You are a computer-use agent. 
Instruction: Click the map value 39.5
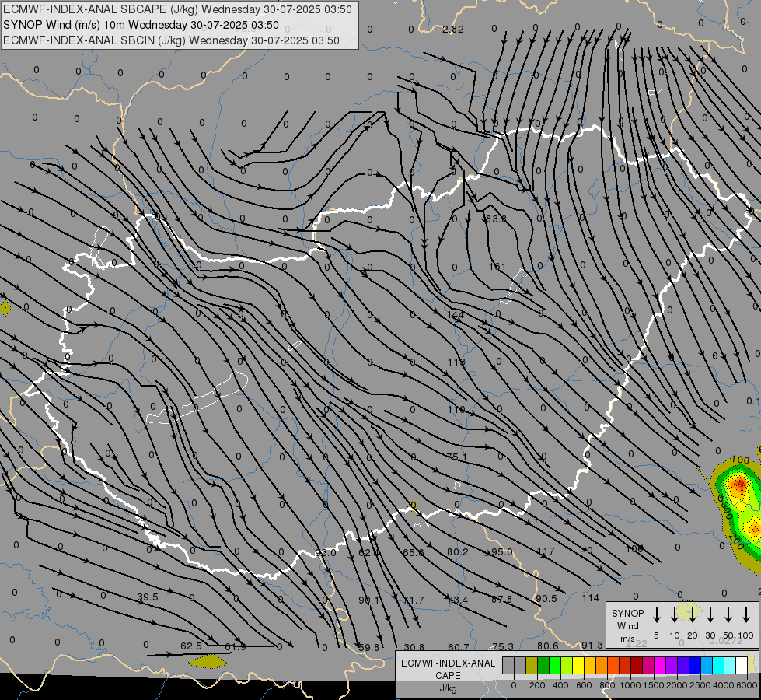tap(148, 597)
